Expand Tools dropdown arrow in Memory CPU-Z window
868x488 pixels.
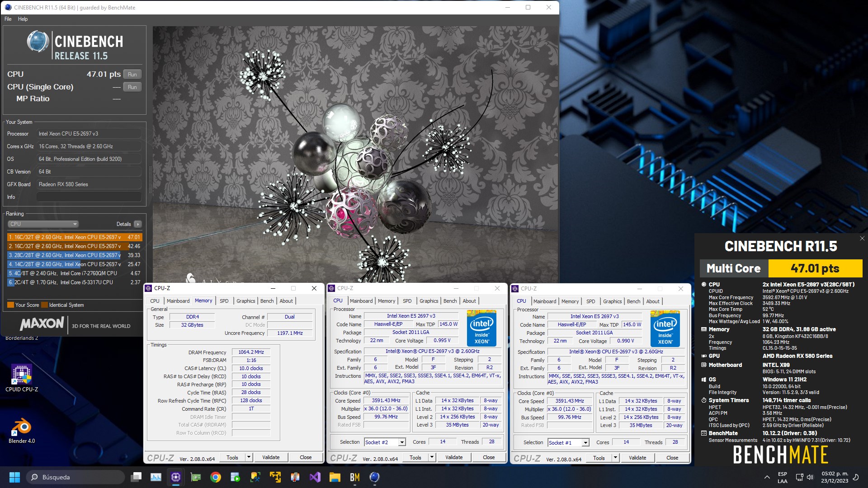pyautogui.click(x=249, y=457)
